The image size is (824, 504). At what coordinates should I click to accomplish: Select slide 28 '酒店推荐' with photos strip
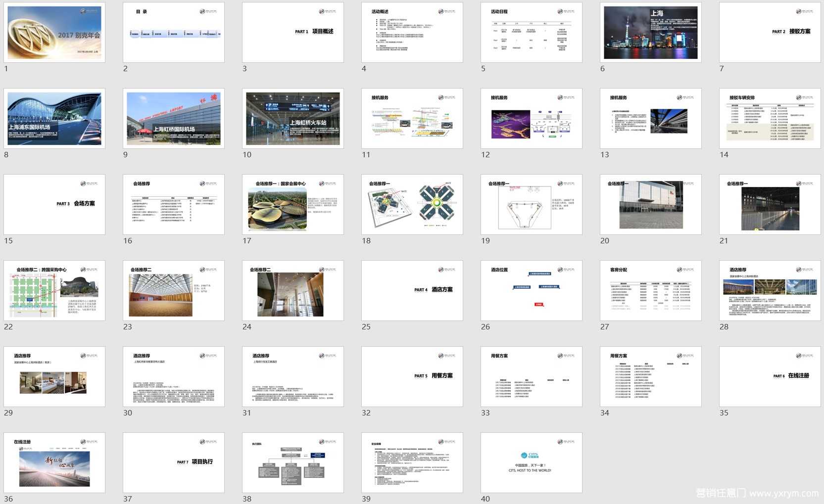[770, 290]
